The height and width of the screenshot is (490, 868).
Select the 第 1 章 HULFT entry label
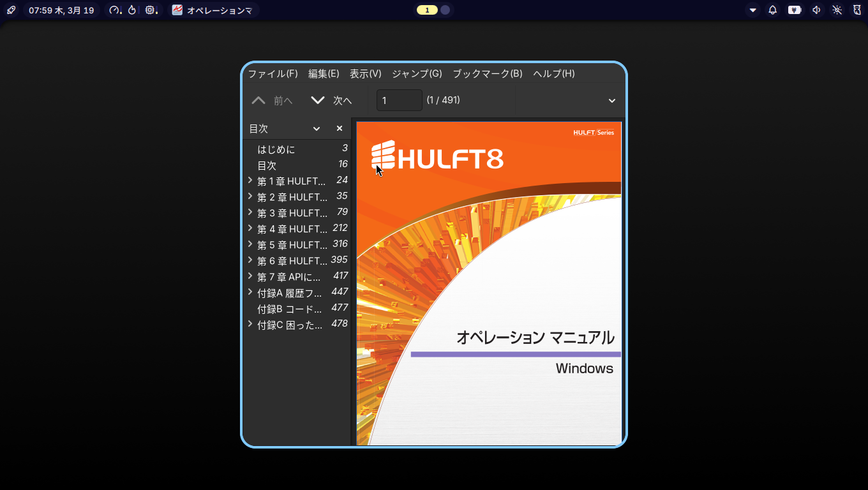292,181
